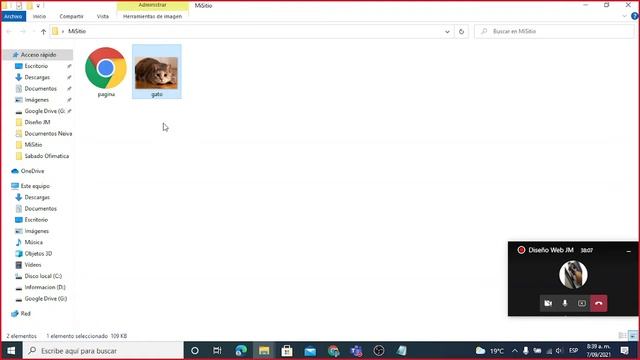640x360 pixels.
Task: Click the Buscar en MiSitio search box
Action: pos(554,31)
